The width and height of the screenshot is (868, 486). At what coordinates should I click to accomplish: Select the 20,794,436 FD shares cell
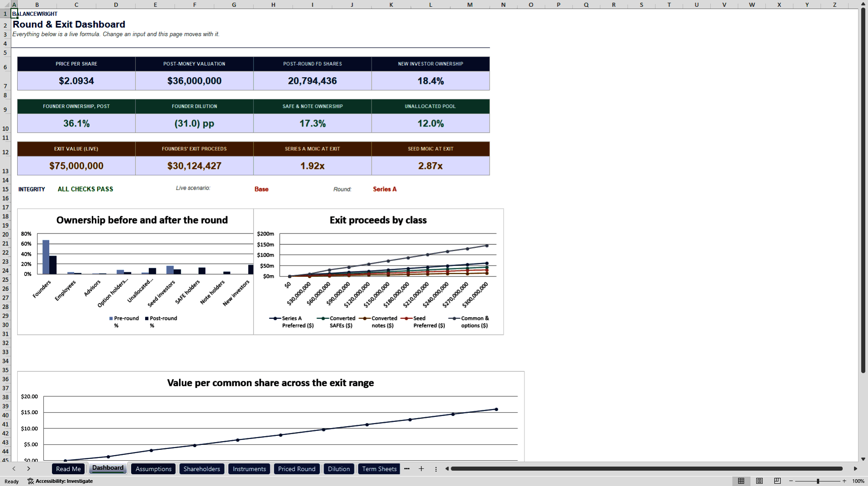[312, 81]
